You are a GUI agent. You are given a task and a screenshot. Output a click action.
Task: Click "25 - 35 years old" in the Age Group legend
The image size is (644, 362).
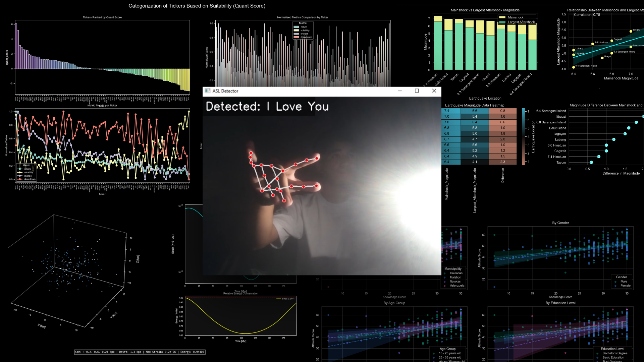[450, 358]
